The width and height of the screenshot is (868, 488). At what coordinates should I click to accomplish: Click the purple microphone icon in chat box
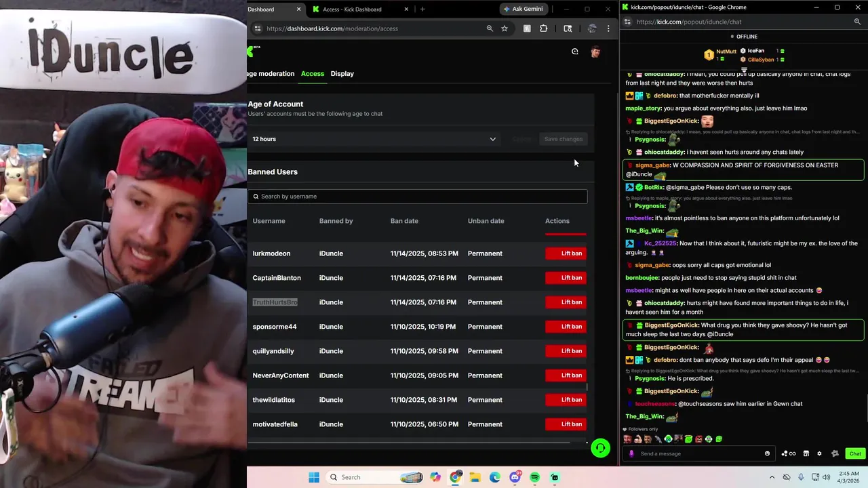click(631, 453)
